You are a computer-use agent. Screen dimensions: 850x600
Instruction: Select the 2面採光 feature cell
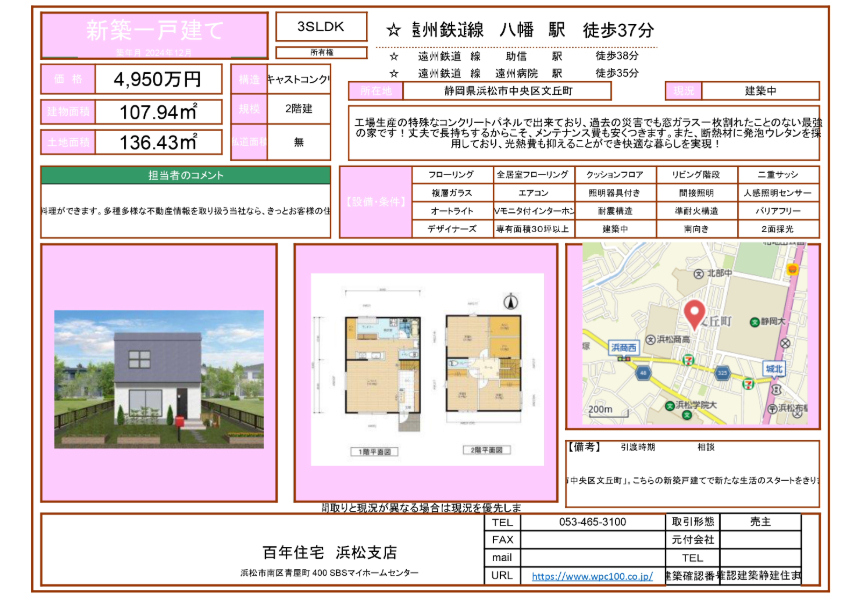[x=778, y=229]
